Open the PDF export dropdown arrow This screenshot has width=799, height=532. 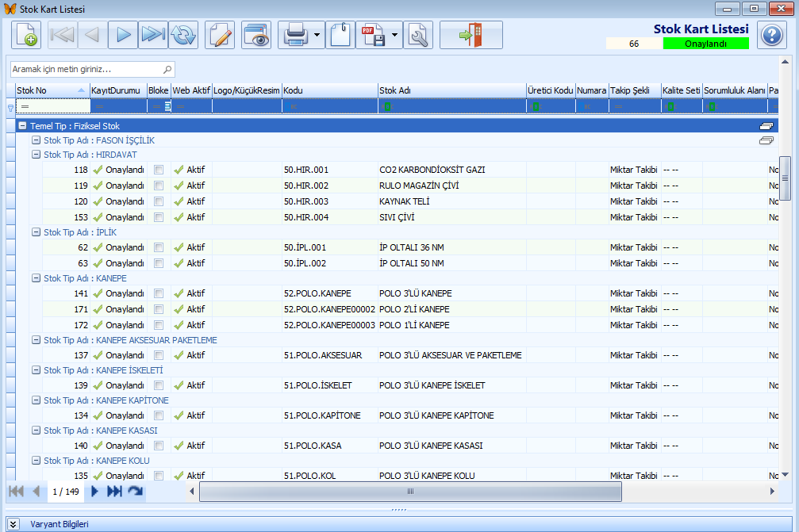tap(395, 35)
